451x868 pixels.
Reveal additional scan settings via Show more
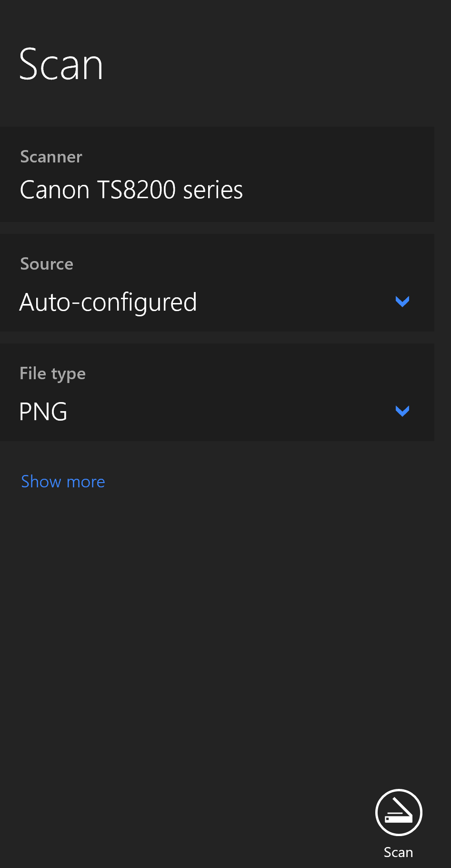pos(63,482)
